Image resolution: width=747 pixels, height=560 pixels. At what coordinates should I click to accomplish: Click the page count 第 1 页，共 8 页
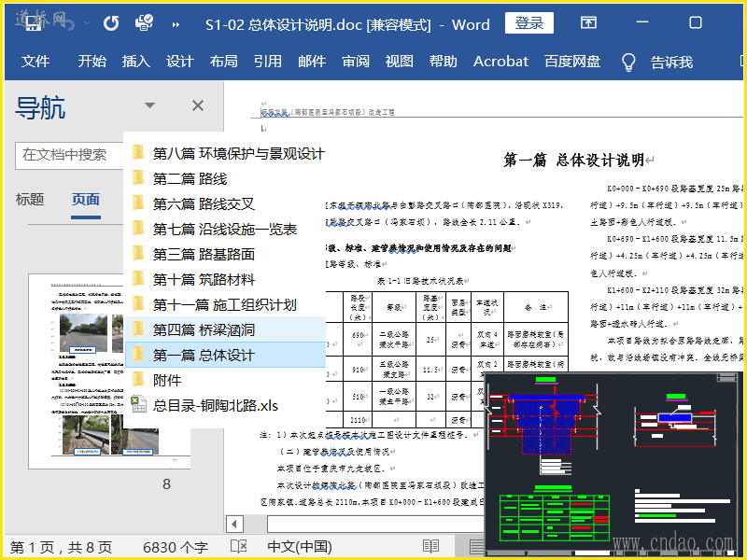[61, 547]
